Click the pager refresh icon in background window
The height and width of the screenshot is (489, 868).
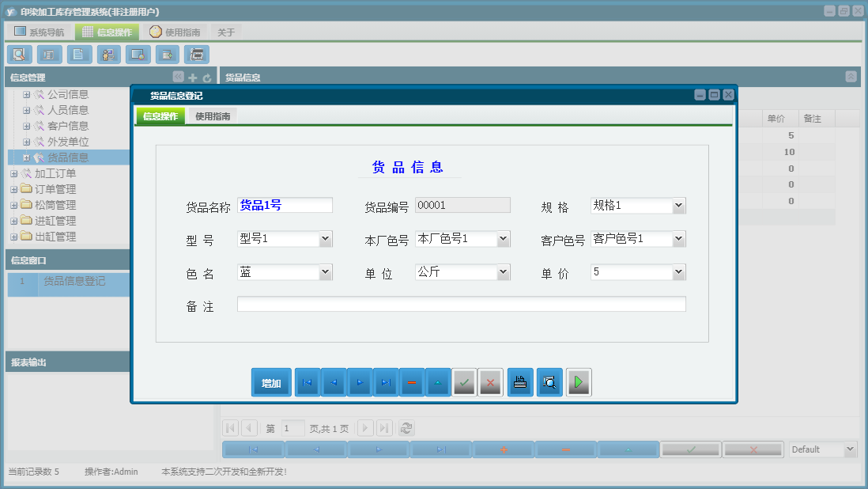(x=406, y=428)
